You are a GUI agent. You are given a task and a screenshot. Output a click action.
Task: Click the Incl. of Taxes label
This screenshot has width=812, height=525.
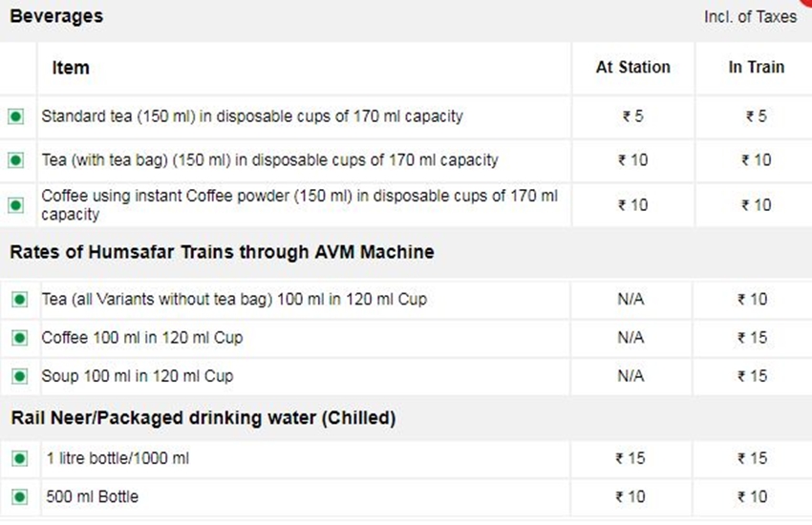tap(750, 17)
